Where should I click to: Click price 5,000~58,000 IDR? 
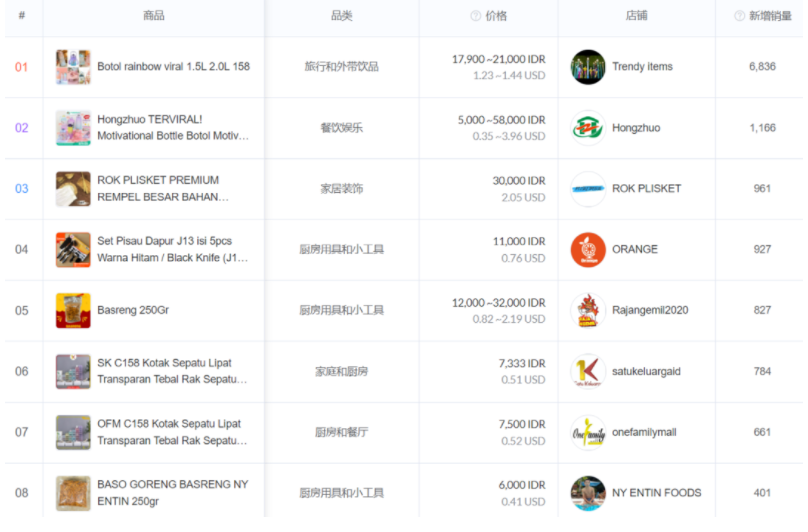[501, 120]
